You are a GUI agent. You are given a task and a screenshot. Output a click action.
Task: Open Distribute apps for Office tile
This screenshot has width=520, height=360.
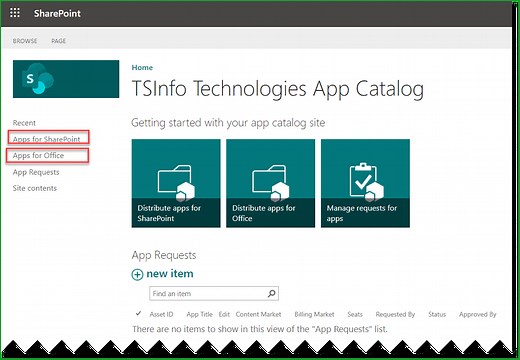click(270, 183)
